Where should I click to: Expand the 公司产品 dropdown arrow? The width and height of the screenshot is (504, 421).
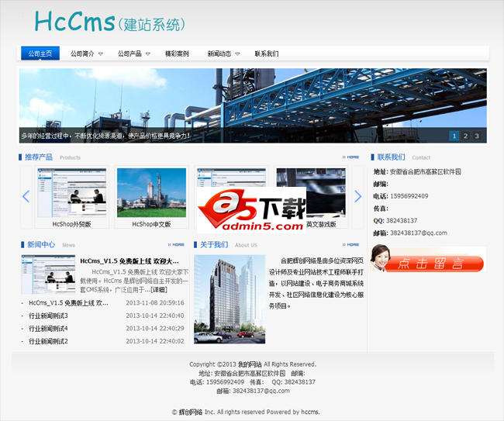(148, 54)
